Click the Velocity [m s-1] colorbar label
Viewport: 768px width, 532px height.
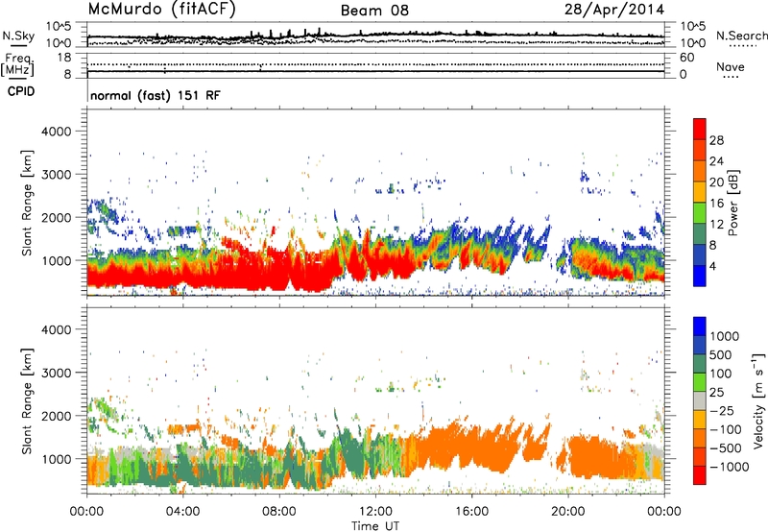758,400
